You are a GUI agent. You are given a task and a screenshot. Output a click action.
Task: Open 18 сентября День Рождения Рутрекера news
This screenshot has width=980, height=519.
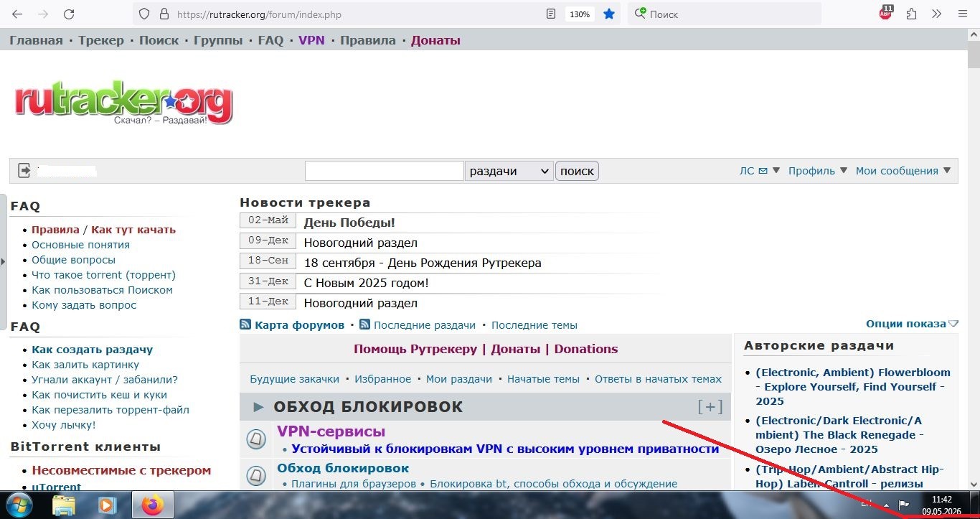click(x=423, y=263)
